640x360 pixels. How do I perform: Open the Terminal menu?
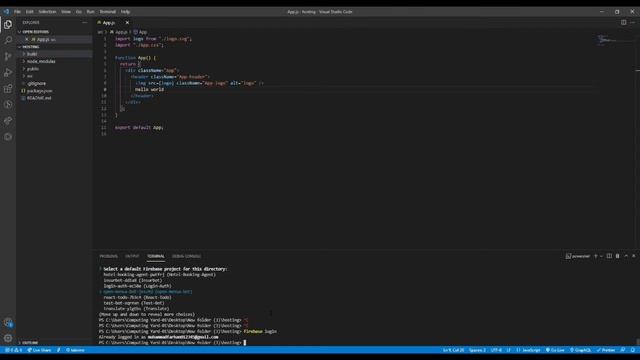[x=108, y=12]
